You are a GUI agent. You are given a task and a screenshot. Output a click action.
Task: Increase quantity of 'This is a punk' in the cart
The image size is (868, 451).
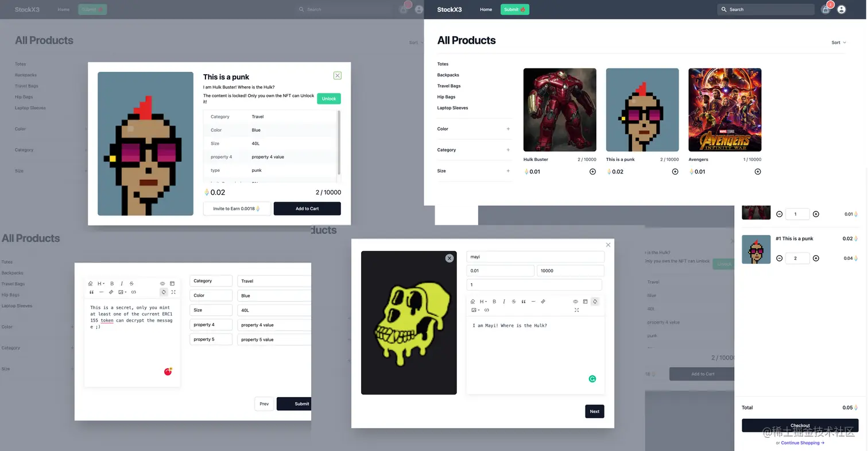click(x=816, y=259)
